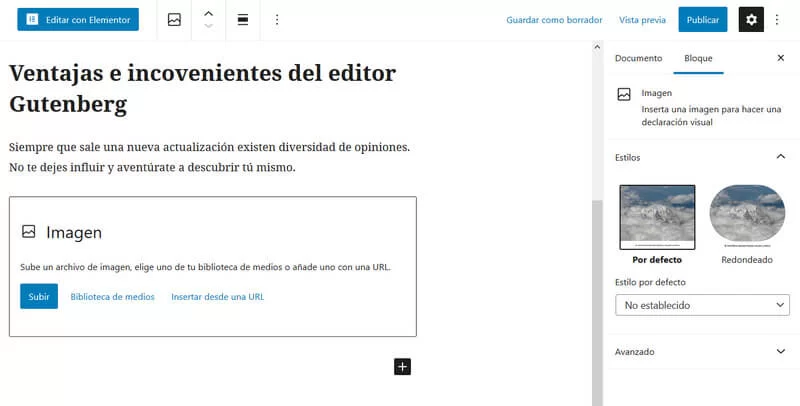Collapse the Estilos section
This screenshot has width=800, height=406.
tap(702, 157)
